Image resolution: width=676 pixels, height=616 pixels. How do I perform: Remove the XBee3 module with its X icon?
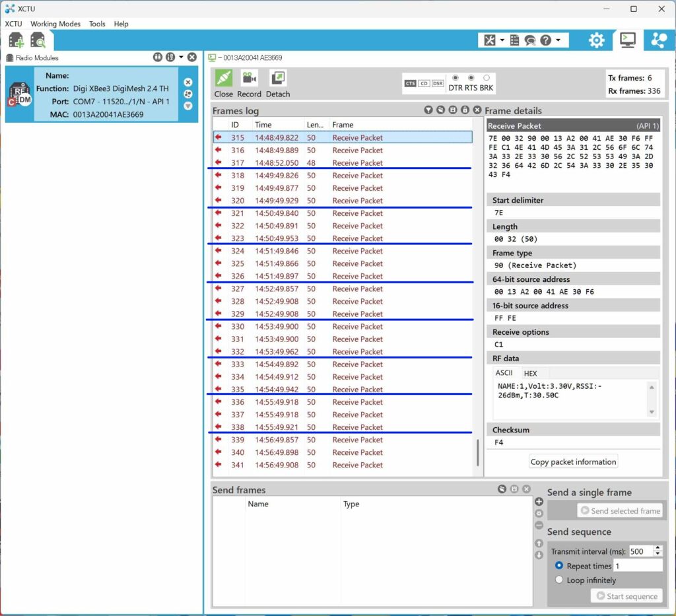click(x=188, y=83)
